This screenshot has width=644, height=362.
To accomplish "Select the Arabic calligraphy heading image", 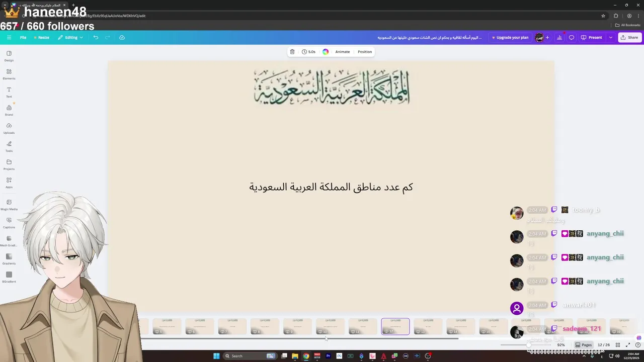I will [332, 87].
